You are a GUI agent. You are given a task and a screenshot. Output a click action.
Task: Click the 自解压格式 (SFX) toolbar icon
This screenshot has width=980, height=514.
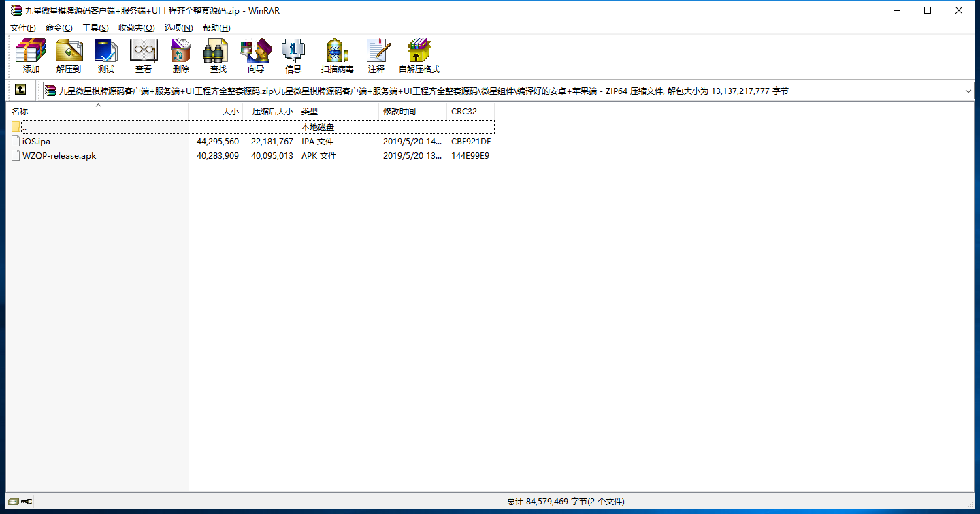click(419, 51)
